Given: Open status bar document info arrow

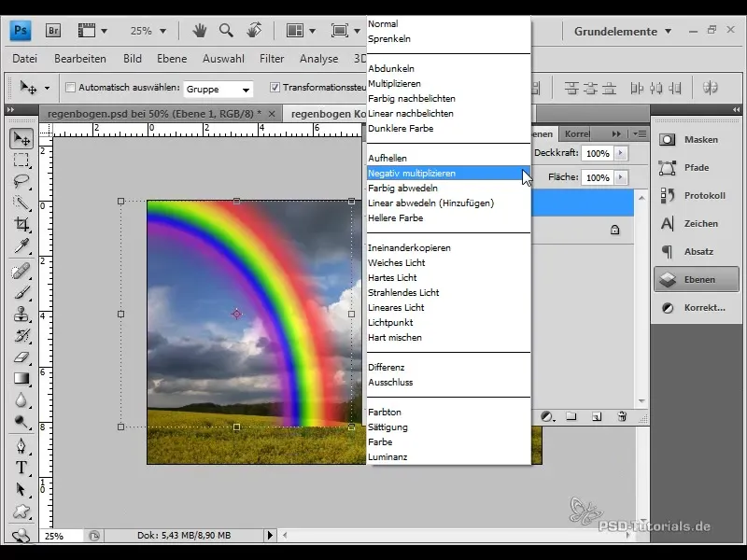Looking at the screenshot, I should pos(270,535).
